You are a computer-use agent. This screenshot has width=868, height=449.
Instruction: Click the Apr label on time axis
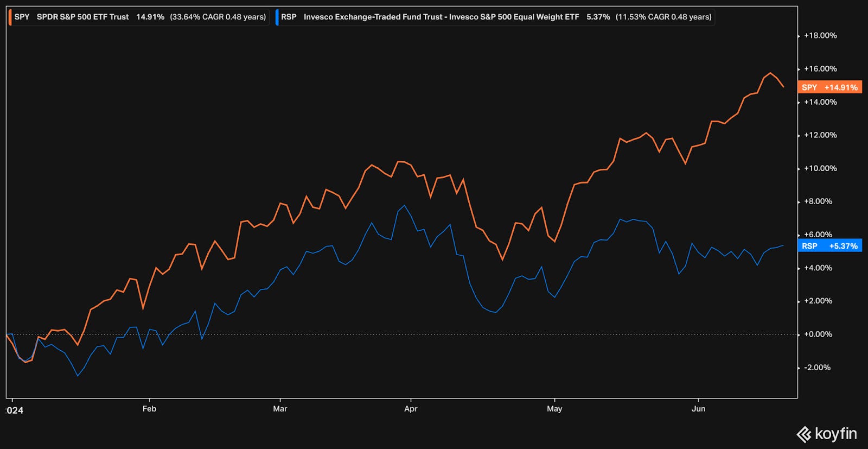point(411,408)
